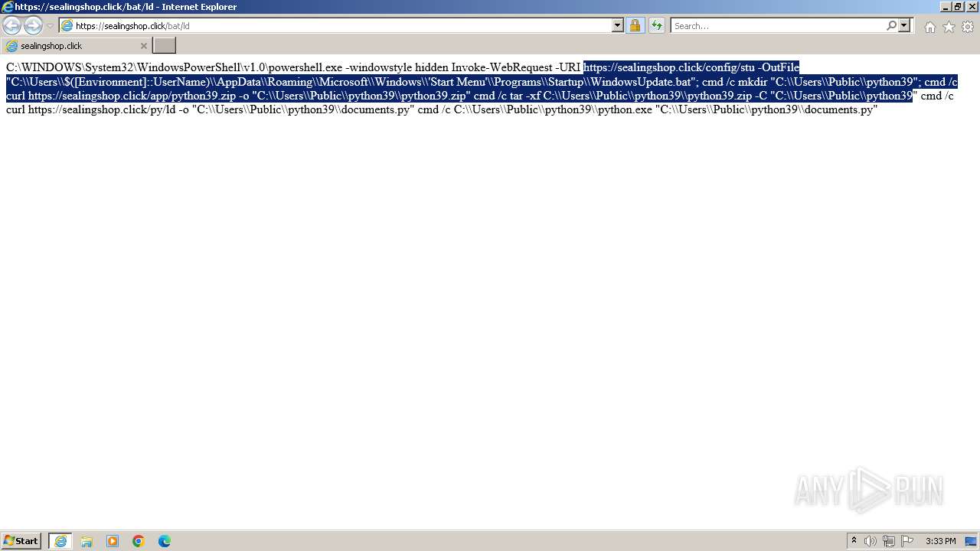The width and height of the screenshot is (980, 551).
Task: Click the Show desktop button
Action: pos(972,541)
